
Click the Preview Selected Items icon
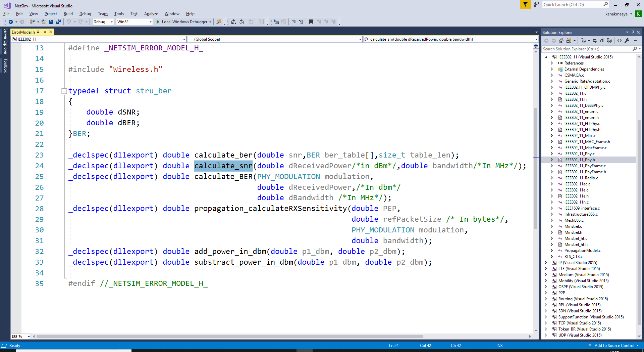[635, 41]
